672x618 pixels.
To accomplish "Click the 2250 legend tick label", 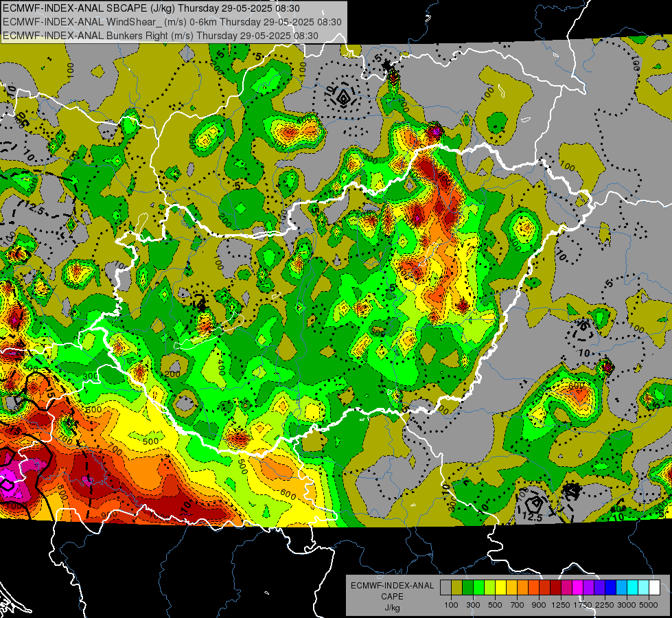I will click(x=605, y=605).
